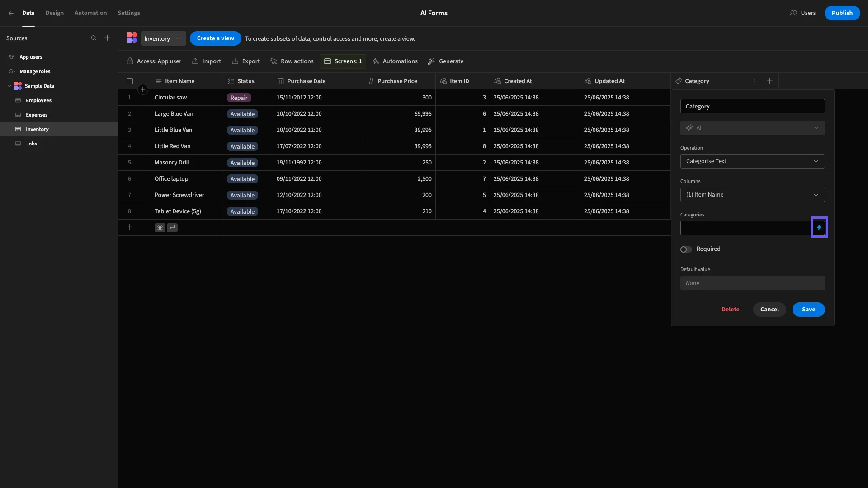Click the empty Categories input field

point(745,228)
